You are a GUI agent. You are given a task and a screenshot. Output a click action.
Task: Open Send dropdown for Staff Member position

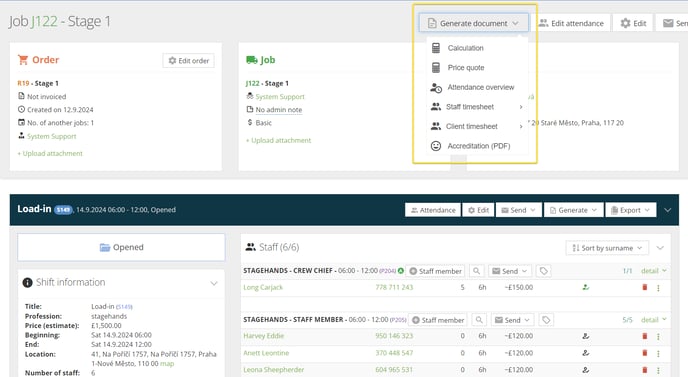(512, 320)
